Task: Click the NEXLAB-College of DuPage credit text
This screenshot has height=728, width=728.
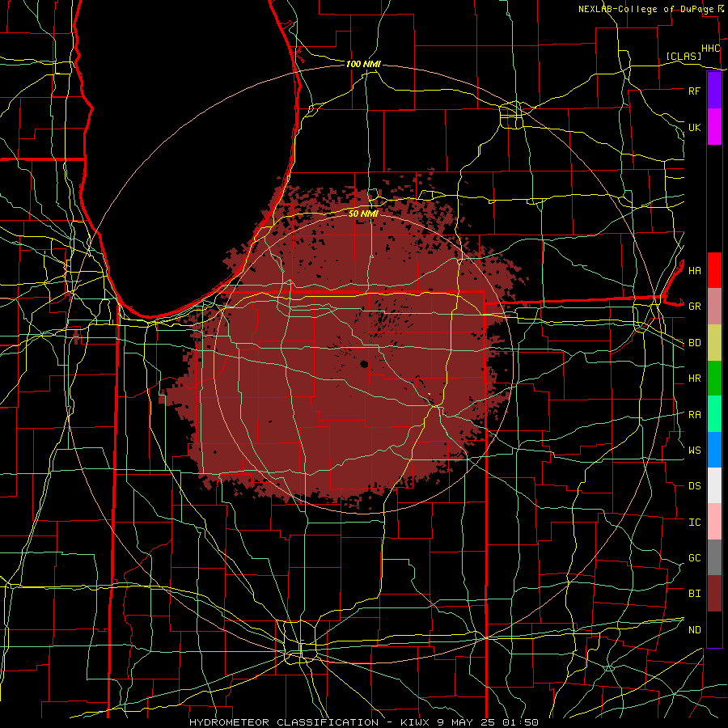Action: (x=645, y=9)
